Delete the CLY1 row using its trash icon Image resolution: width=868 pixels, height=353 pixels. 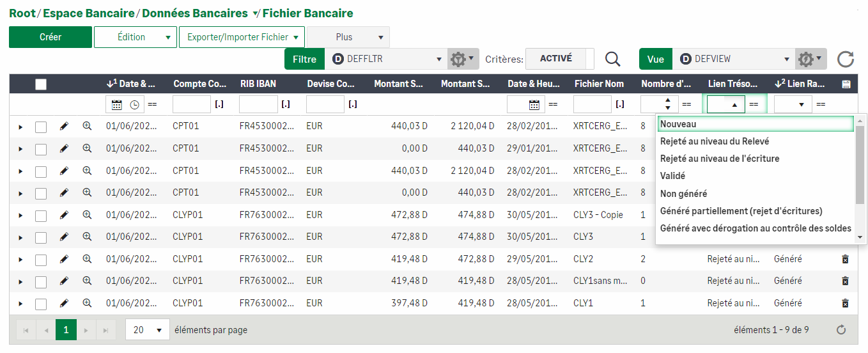coord(845,303)
